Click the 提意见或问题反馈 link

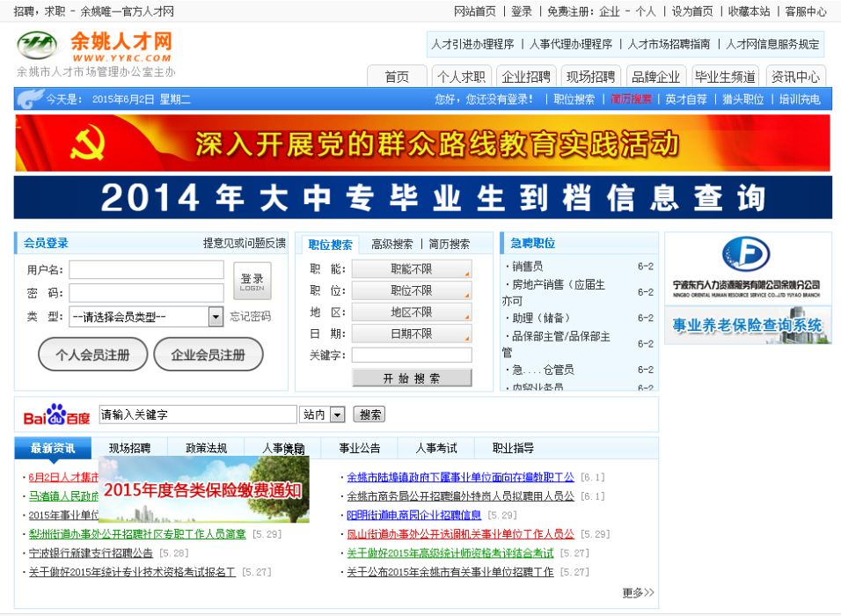click(x=244, y=243)
